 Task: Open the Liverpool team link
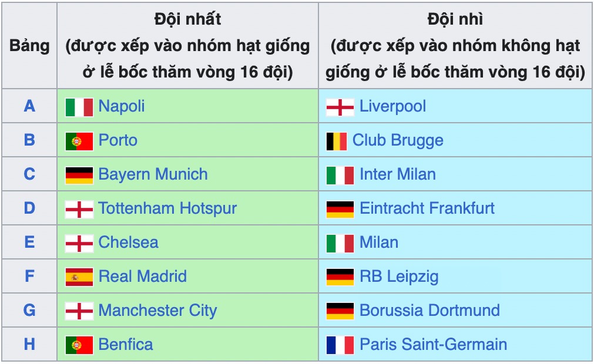[x=392, y=106]
